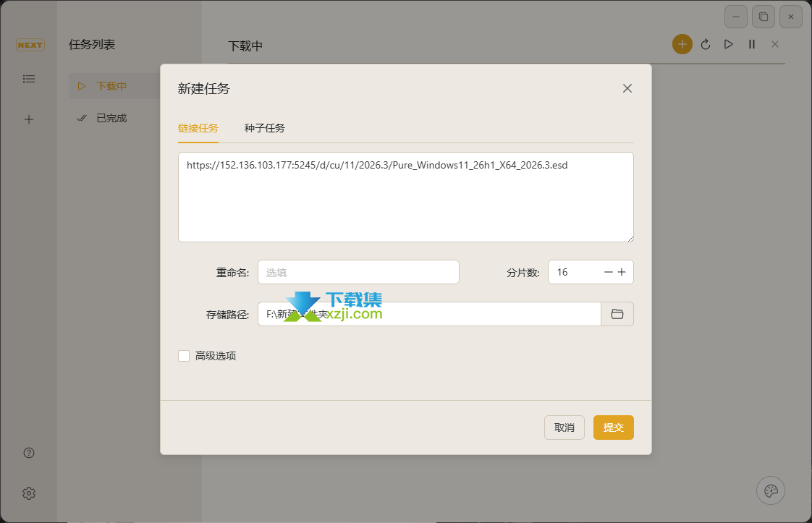Click the NEXT logo
The width and height of the screenshot is (812, 523).
coord(30,45)
